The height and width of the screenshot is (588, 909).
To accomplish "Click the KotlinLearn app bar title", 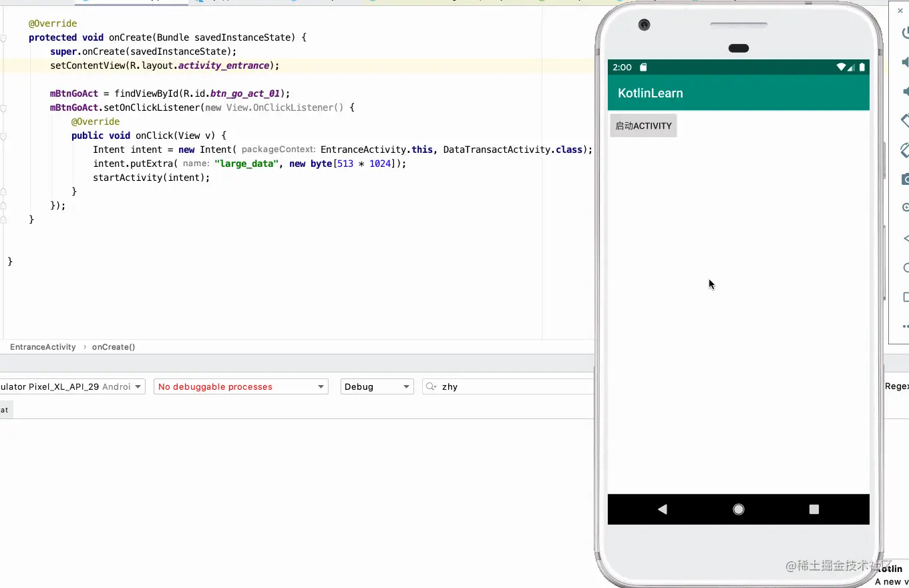I will click(651, 93).
